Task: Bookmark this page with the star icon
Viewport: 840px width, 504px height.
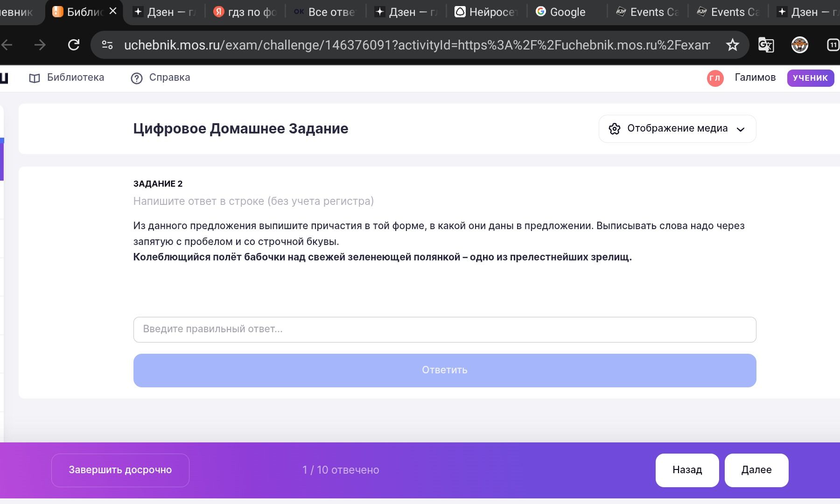Action: click(733, 45)
